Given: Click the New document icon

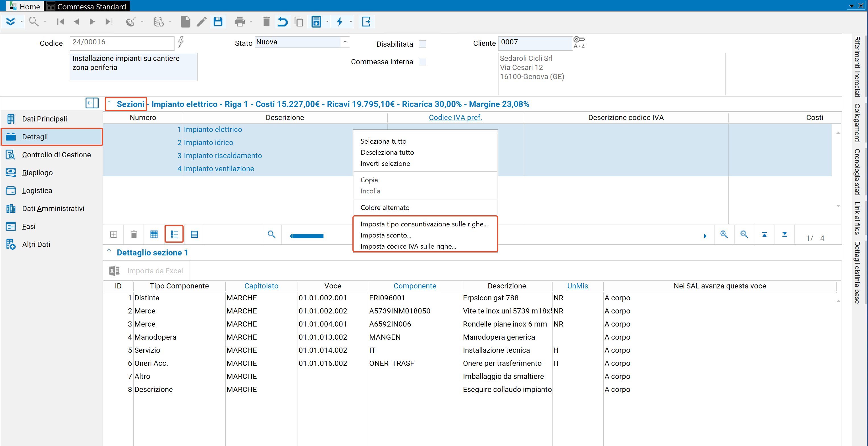Looking at the screenshot, I should 185,22.
